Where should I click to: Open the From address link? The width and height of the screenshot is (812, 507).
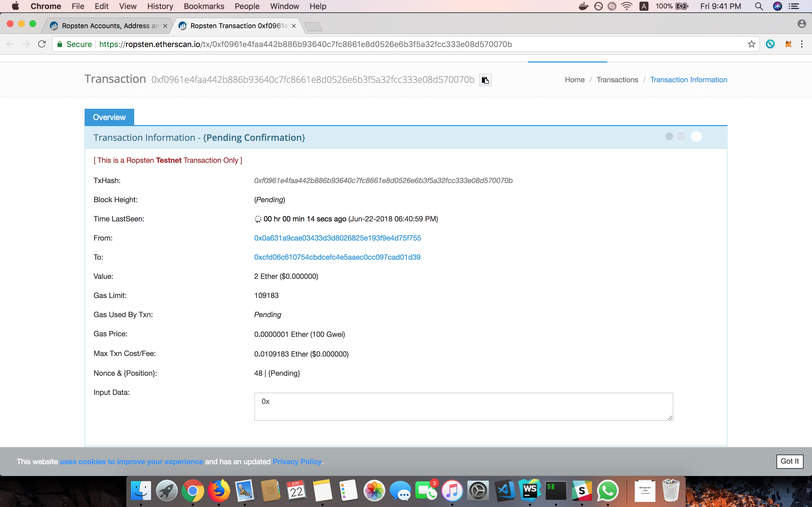pyautogui.click(x=337, y=238)
